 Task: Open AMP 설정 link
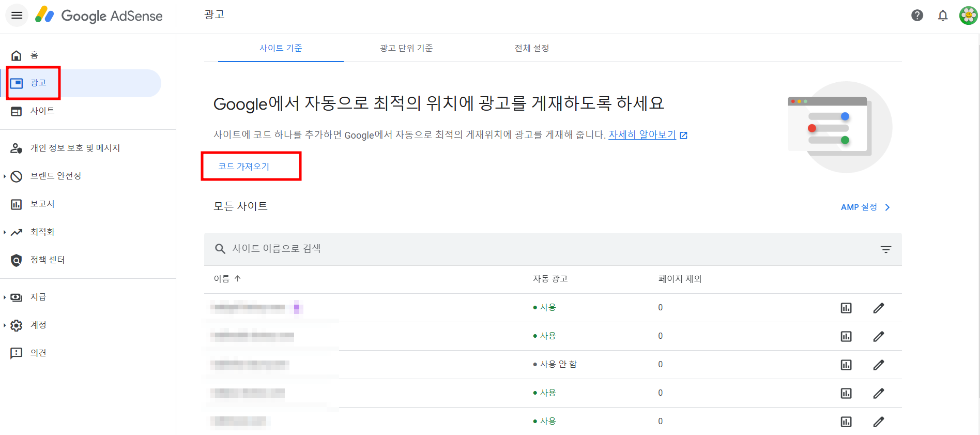859,207
